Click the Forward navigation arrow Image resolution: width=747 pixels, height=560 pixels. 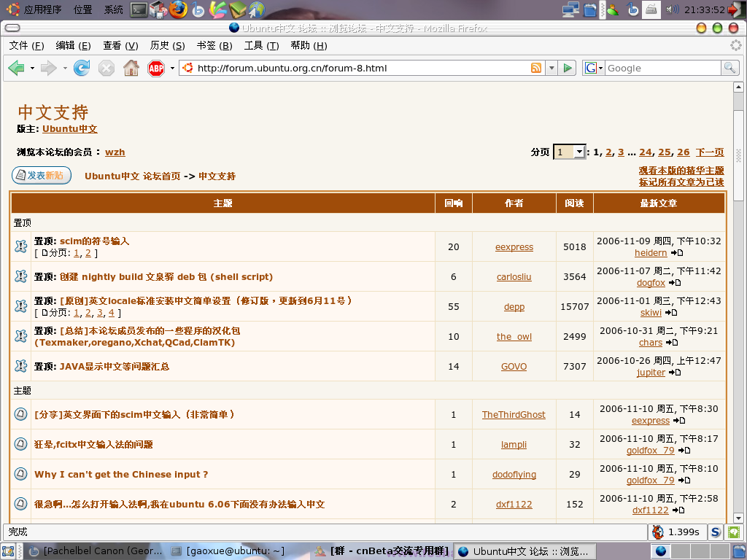point(49,68)
